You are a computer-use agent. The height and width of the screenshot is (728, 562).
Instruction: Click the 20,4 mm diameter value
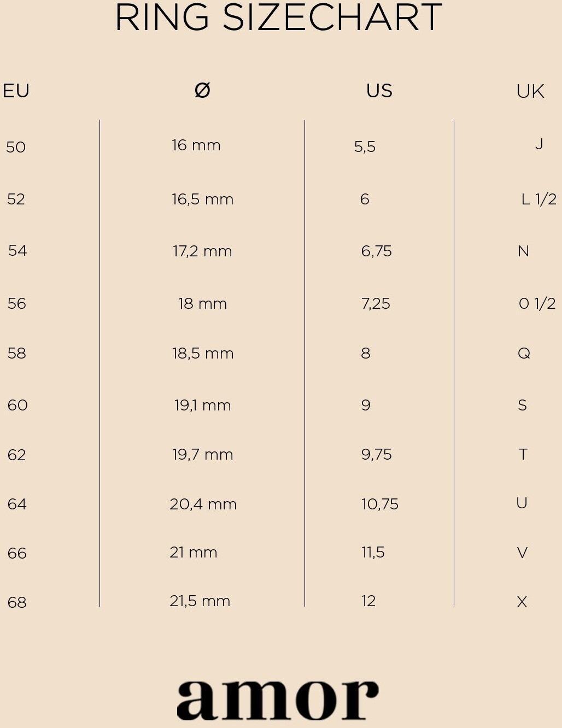click(x=203, y=504)
